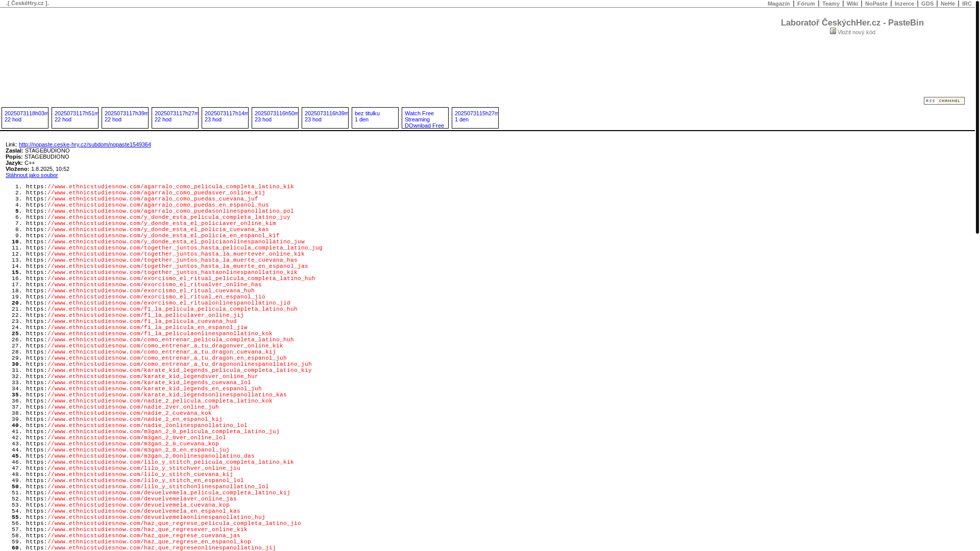
Task: Click line 56 haz_que_regrese_pelicula_completa_latino_jio
Action: tap(163, 523)
